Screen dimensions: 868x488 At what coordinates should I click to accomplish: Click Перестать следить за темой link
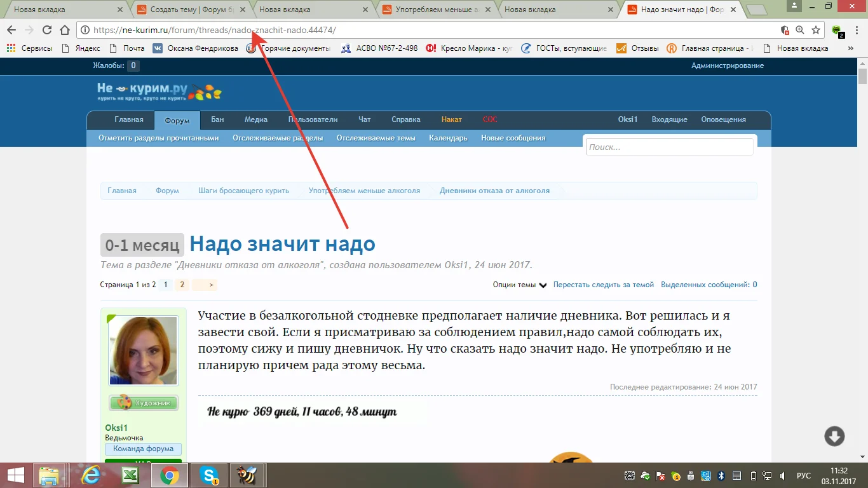602,285
